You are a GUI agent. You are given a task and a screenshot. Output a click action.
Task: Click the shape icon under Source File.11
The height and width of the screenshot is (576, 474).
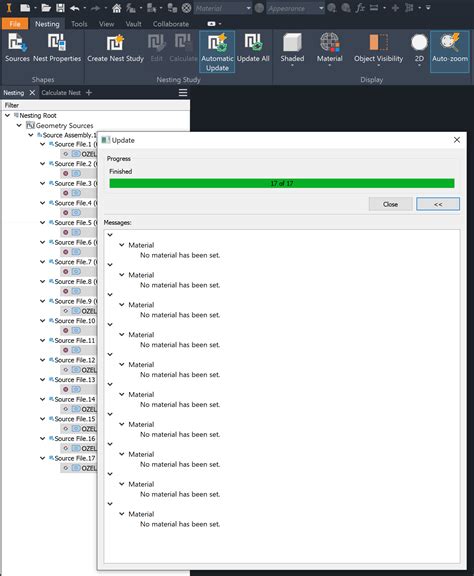click(76, 350)
